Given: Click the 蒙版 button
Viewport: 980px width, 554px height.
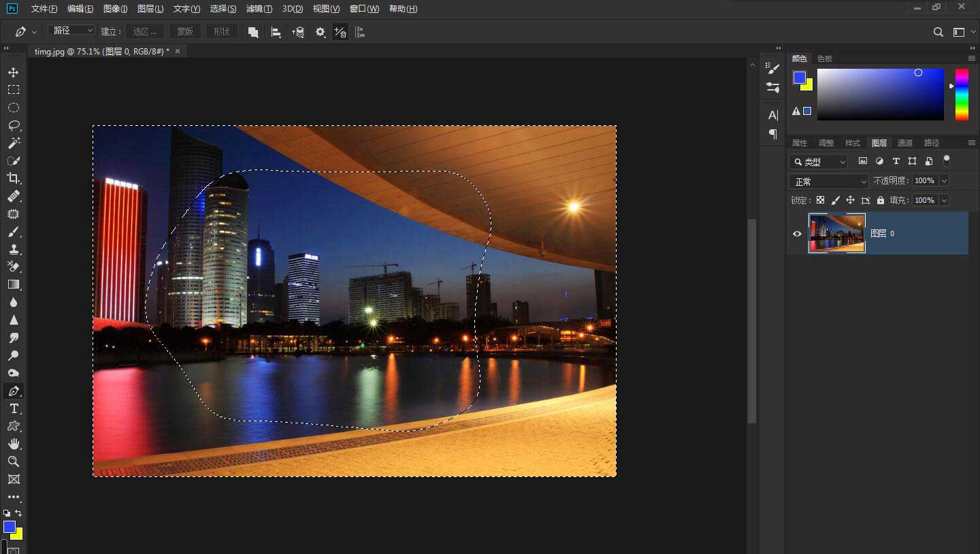Looking at the screenshot, I should 184,31.
